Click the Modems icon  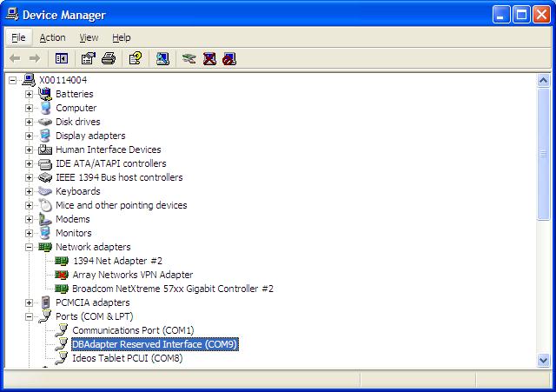coord(45,219)
